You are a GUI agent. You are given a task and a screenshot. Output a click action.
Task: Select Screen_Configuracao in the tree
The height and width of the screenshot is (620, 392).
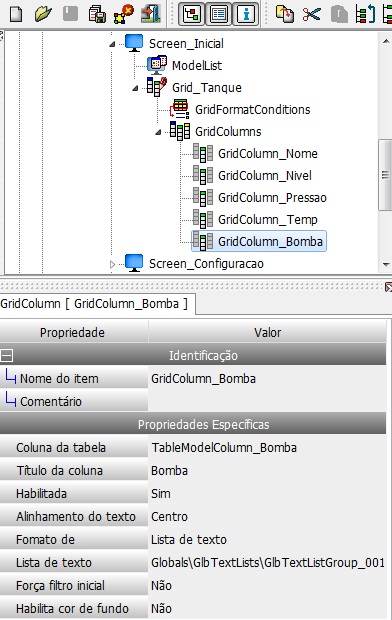pyautogui.click(x=206, y=264)
